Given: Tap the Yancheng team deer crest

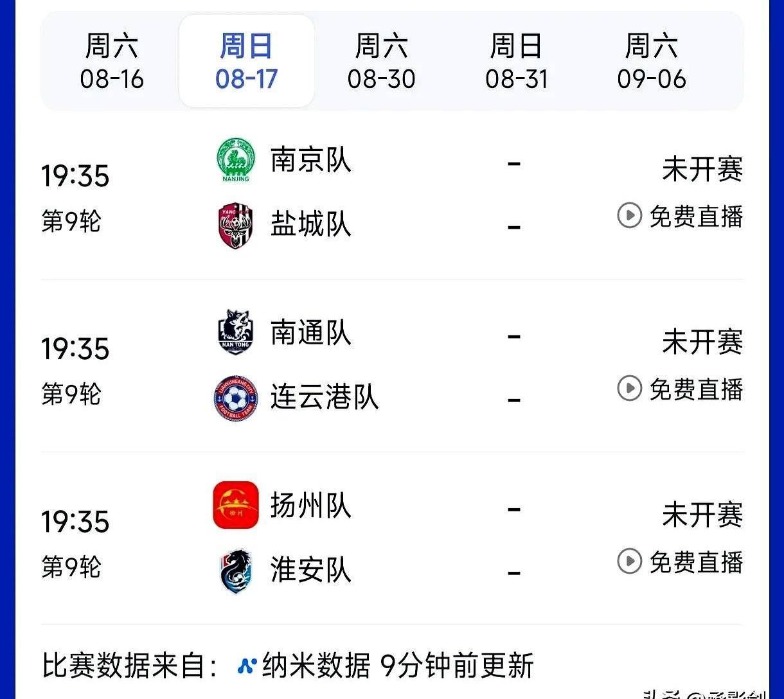Looking at the screenshot, I should (235, 226).
